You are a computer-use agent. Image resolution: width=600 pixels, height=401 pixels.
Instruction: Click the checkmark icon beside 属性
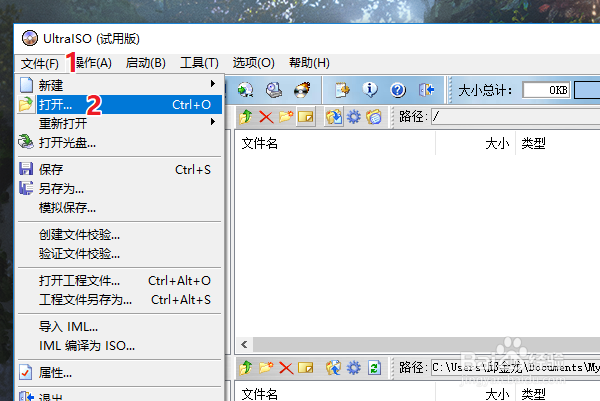[x=26, y=372]
